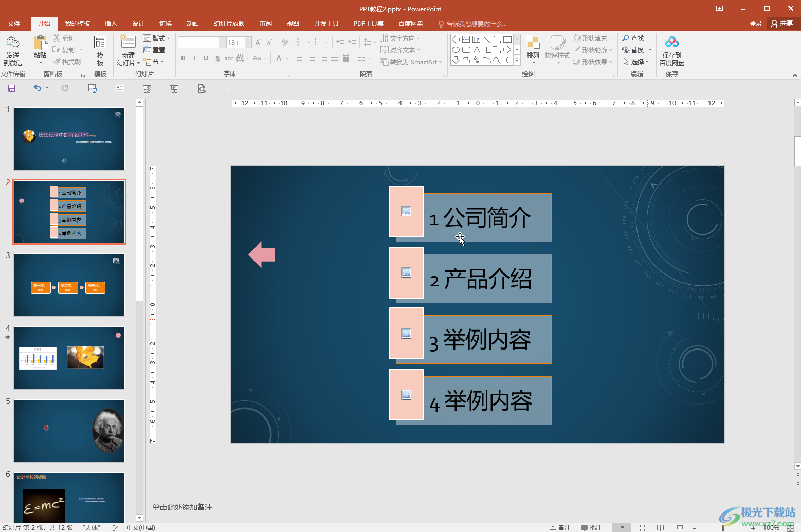Reset slide with 重置 button
This screenshot has width=801, height=532.
[154, 50]
